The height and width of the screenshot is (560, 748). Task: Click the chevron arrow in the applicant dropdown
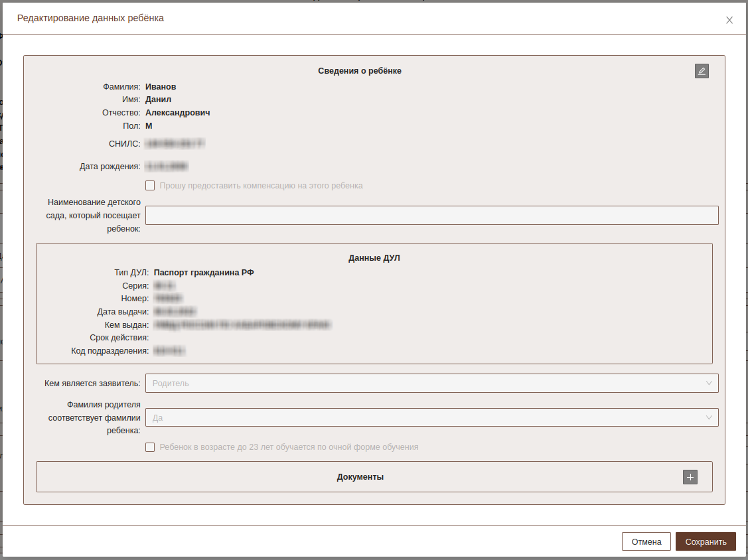[x=710, y=383]
